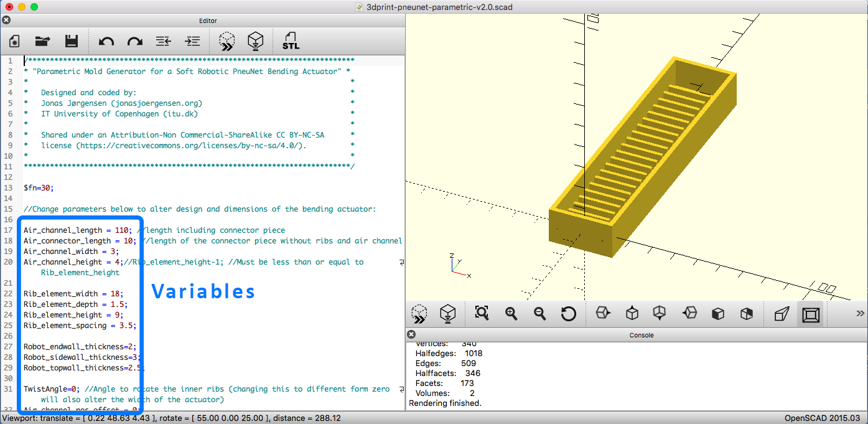Click the 'Robot_endwall_thickness=2' line
The image size is (868, 424).
pos(80,346)
